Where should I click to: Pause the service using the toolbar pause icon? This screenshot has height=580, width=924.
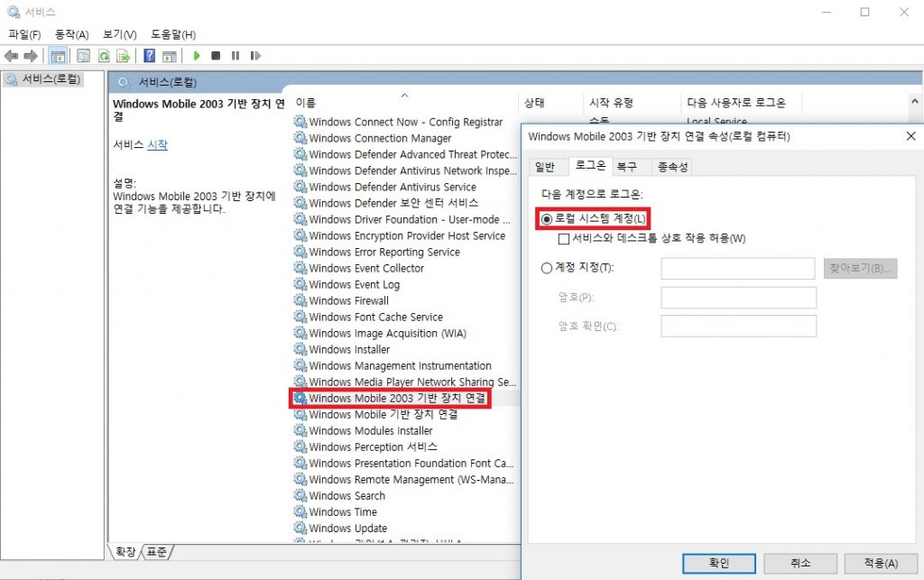click(236, 56)
